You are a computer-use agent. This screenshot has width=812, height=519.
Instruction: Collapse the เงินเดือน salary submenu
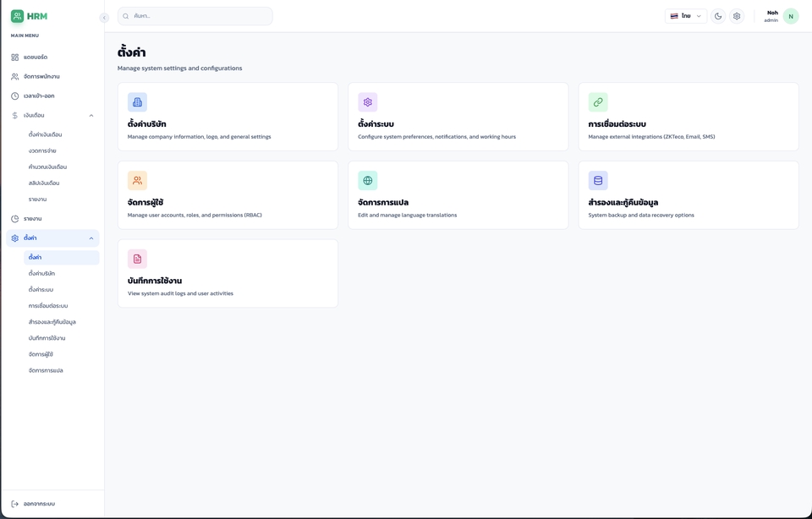pos(91,116)
